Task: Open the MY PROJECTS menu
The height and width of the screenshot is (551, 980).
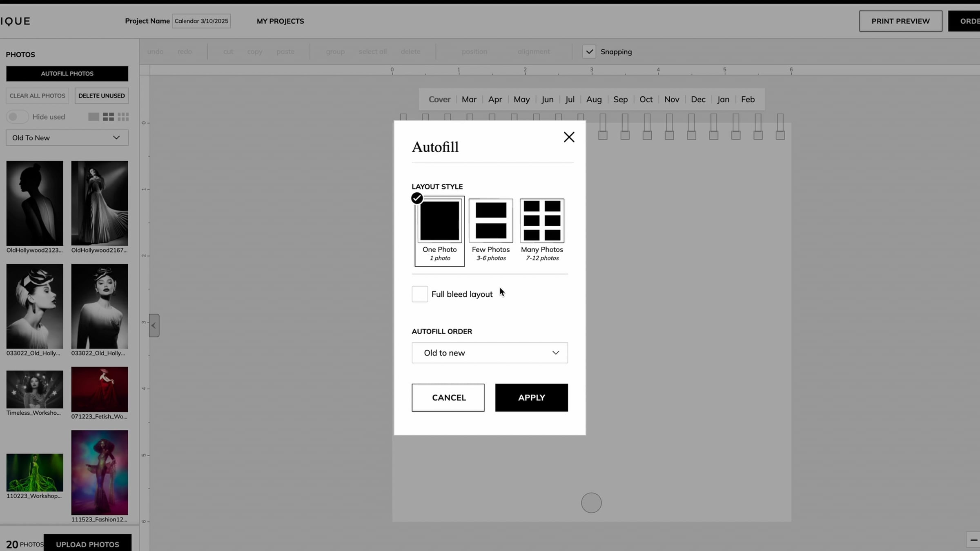Action: coord(280,21)
